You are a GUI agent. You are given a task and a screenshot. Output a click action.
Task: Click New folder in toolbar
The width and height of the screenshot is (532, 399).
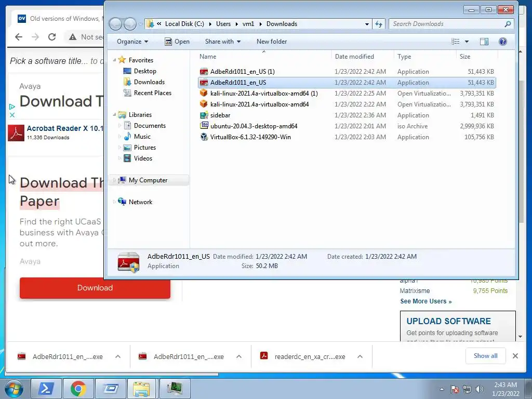coord(271,42)
